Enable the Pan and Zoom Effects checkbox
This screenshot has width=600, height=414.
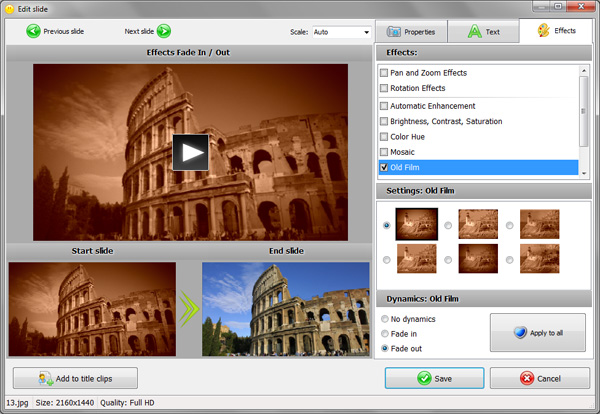384,73
